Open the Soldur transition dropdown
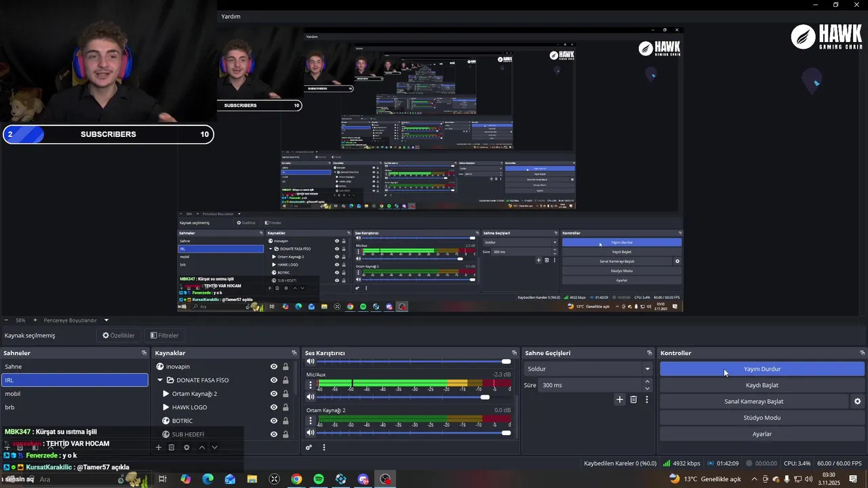The image size is (868, 488). 589,369
